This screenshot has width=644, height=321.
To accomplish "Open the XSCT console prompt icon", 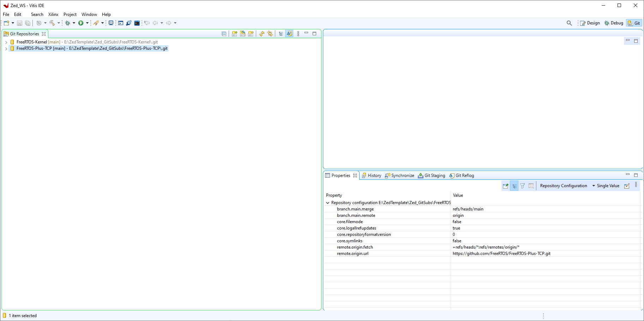I will coord(121,23).
